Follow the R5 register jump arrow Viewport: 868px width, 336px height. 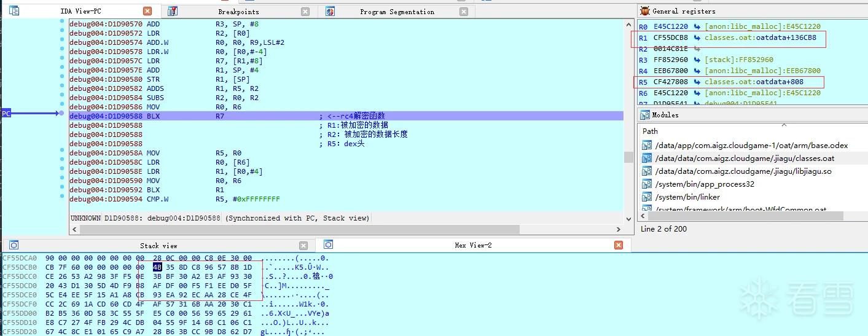pos(697,82)
